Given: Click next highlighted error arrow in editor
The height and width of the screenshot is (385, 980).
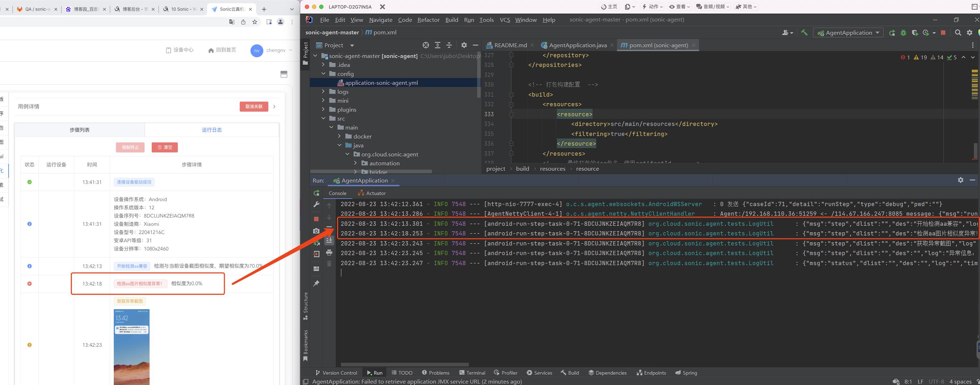Looking at the screenshot, I should tap(972, 58).
